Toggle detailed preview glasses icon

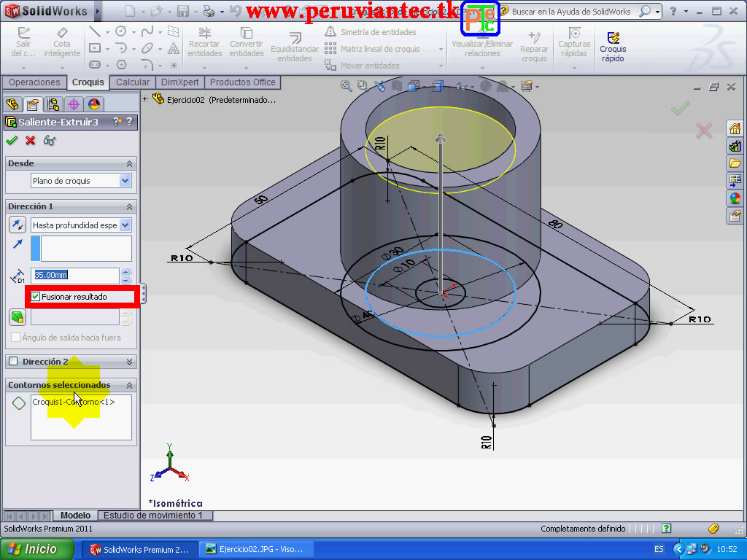click(50, 140)
